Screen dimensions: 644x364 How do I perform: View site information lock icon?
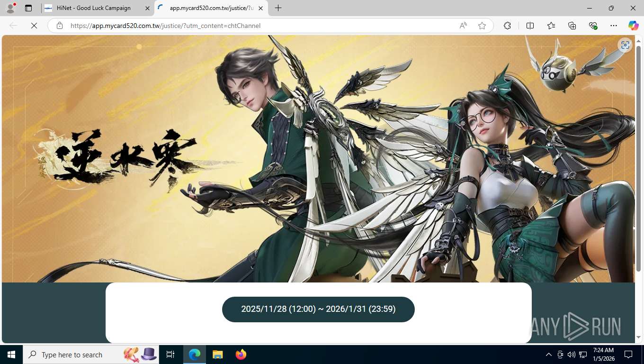(x=60, y=26)
